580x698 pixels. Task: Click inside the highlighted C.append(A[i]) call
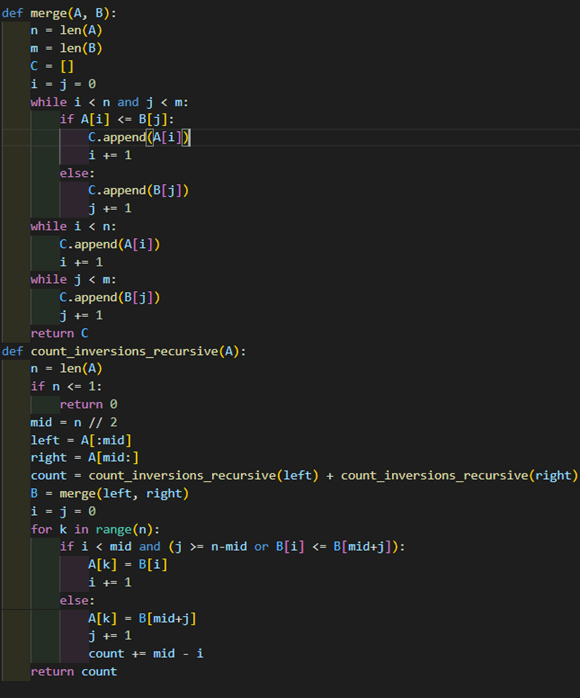coord(139,137)
